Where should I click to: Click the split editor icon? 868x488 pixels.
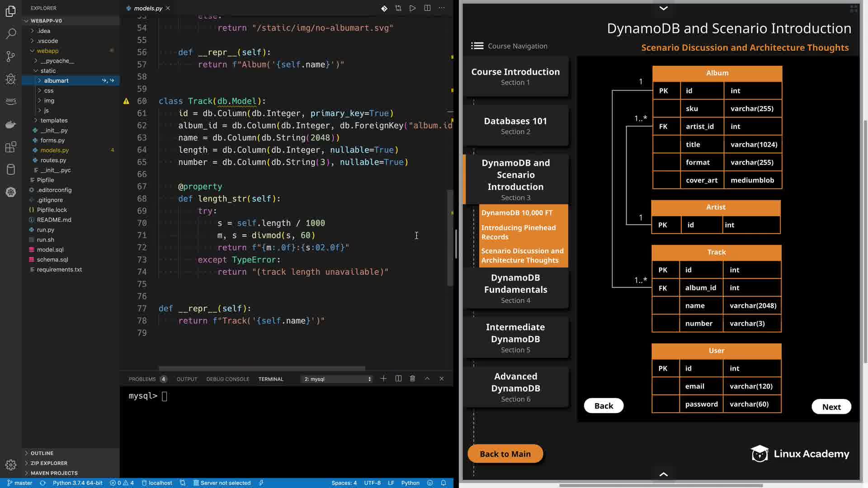coord(427,8)
